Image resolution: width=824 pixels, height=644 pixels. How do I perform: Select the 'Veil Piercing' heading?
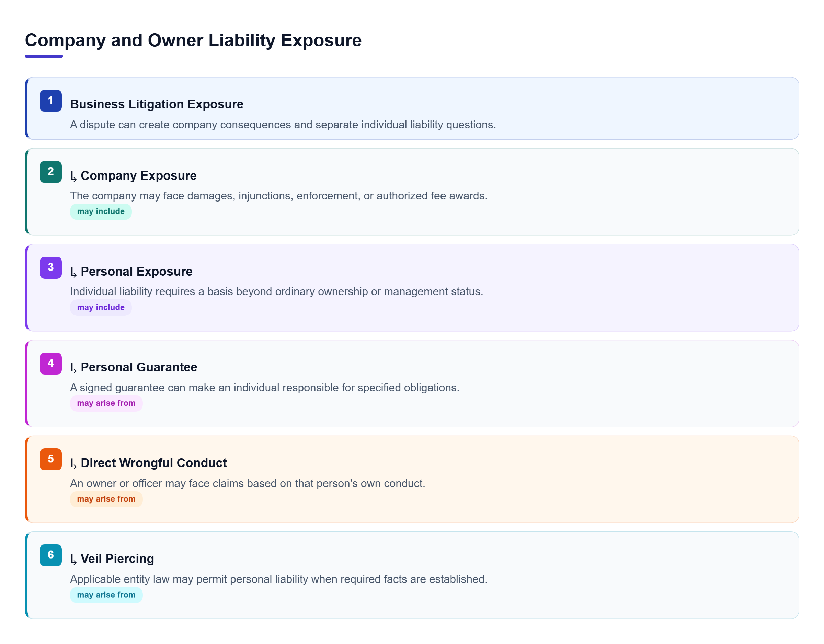[x=117, y=559]
